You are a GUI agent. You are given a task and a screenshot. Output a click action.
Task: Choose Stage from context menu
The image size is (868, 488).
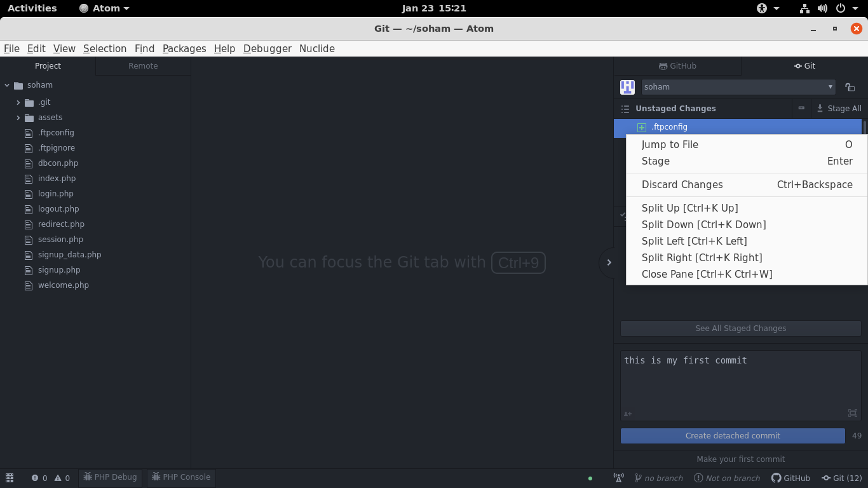[747, 161]
